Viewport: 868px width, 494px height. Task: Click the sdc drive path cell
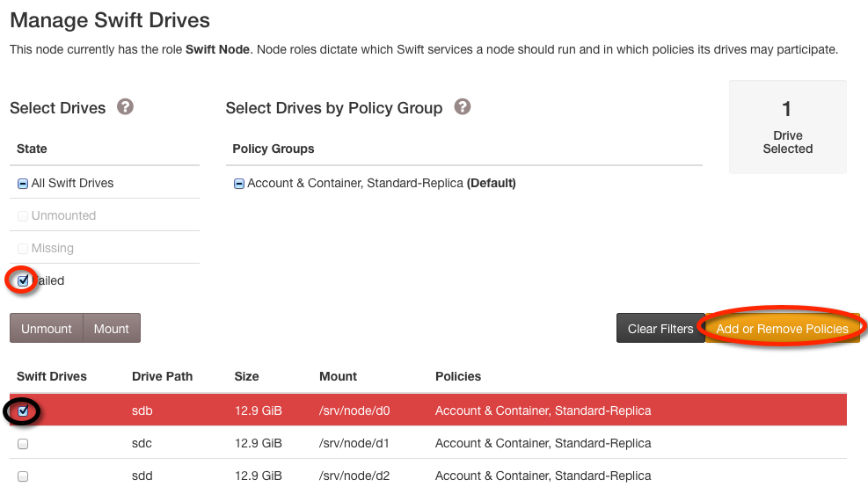click(x=142, y=443)
